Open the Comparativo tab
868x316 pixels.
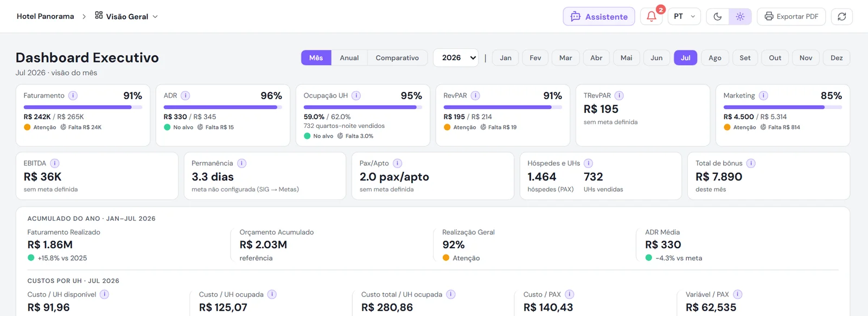tap(397, 57)
